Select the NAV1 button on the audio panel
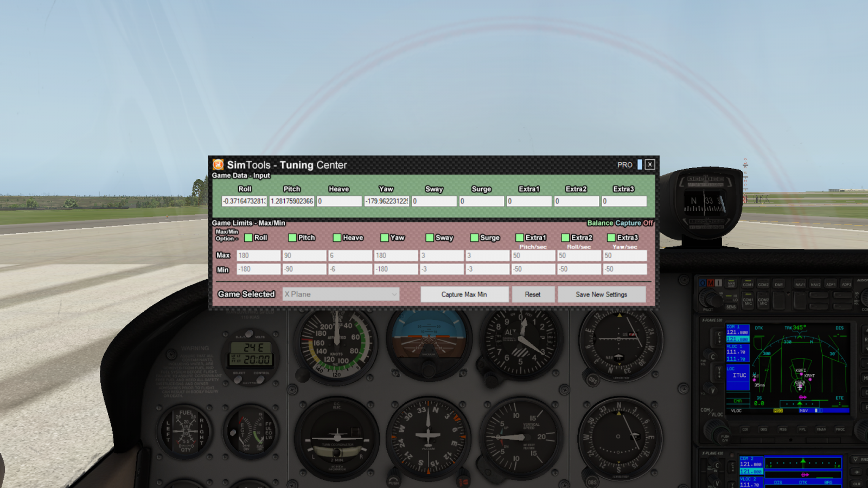The image size is (868, 488). coord(800,284)
